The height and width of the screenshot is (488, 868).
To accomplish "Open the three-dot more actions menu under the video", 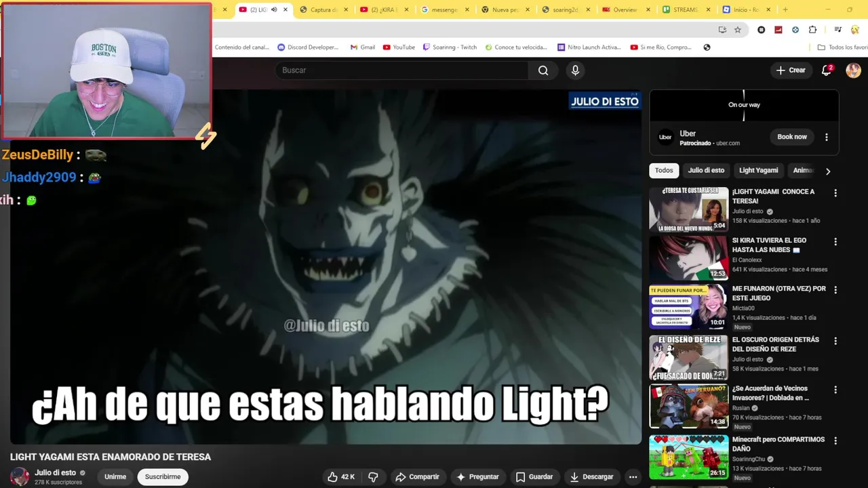I will coord(633,477).
